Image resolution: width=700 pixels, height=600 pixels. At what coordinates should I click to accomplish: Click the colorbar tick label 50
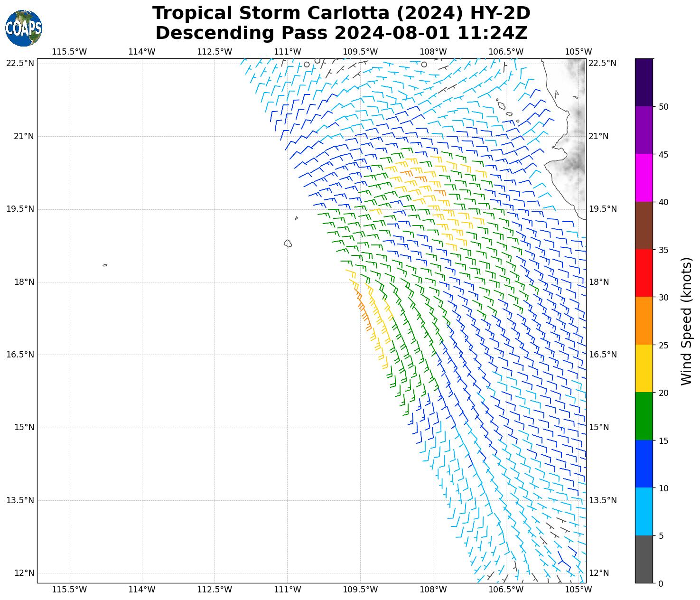point(663,107)
